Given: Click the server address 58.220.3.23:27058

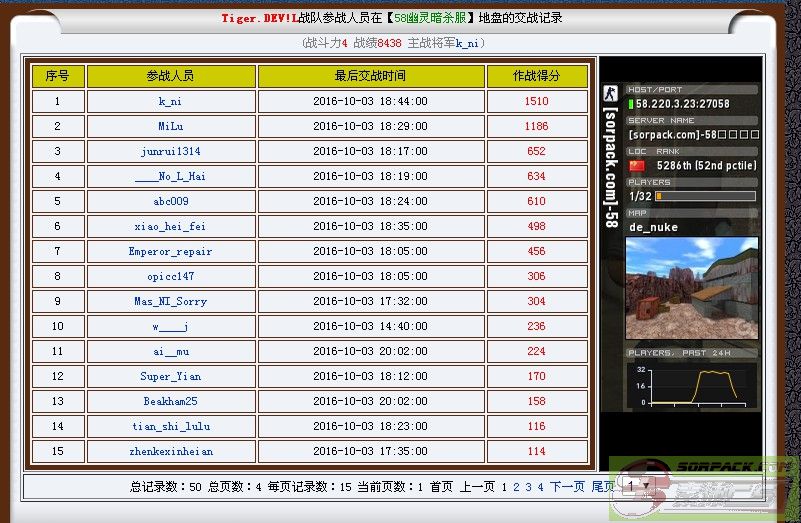Looking at the screenshot, I should [683, 104].
